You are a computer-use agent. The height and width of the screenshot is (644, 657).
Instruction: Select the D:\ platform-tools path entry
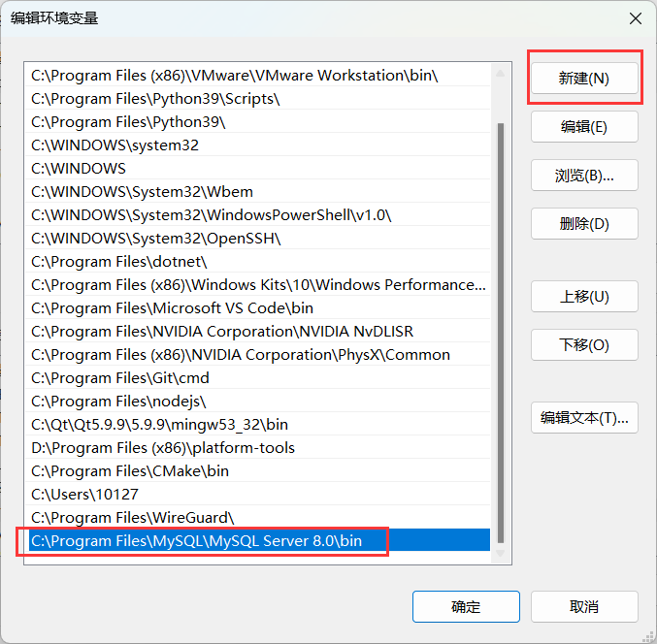[163, 448]
